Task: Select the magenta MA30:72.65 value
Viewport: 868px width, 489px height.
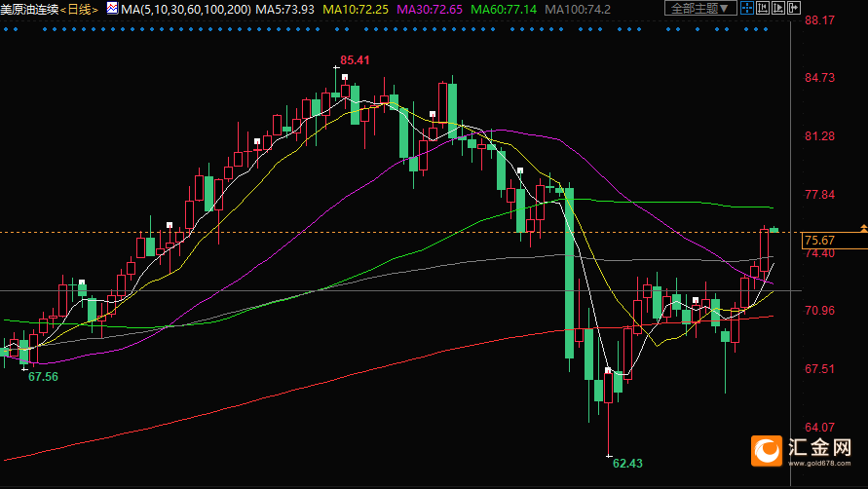Action: coord(430,10)
